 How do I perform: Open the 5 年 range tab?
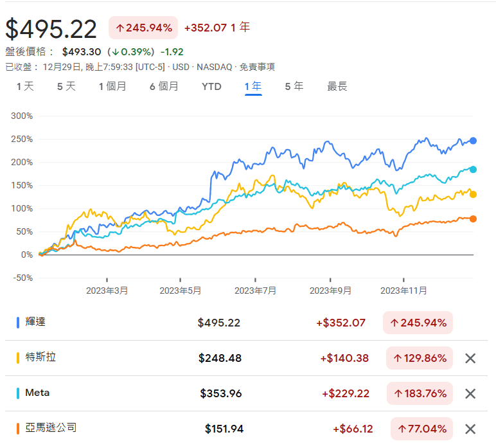click(x=294, y=86)
